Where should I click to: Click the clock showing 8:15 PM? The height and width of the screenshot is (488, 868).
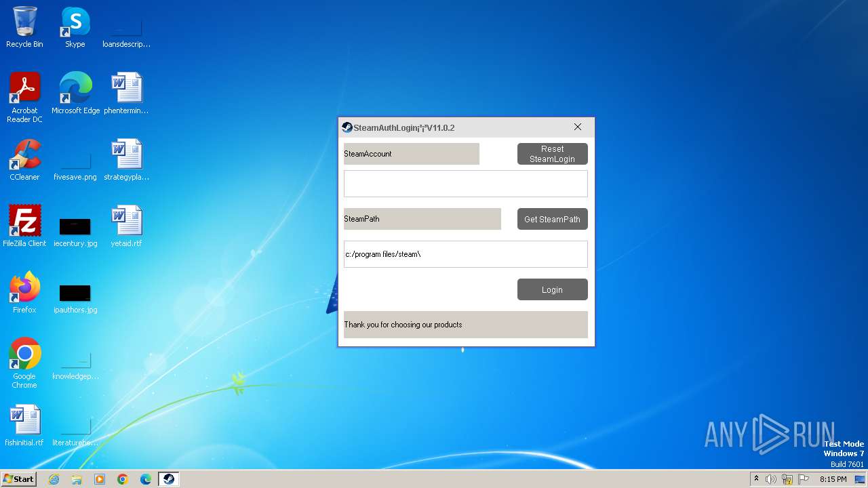tap(833, 479)
